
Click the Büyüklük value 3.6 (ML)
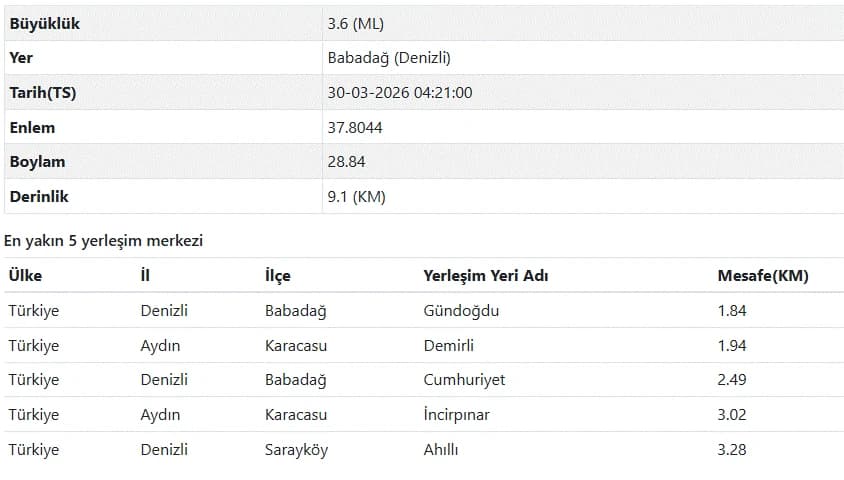[355, 24]
